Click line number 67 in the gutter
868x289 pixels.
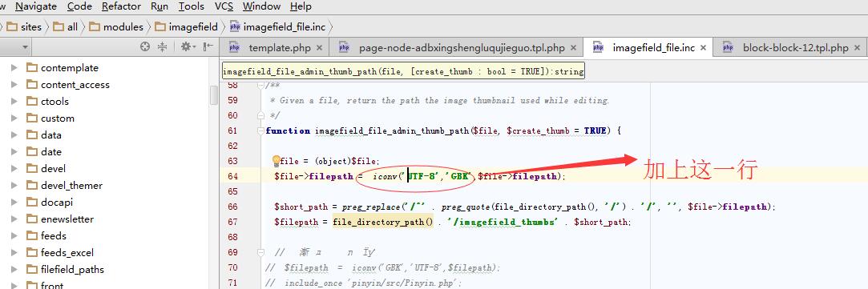click(x=232, y=222)
